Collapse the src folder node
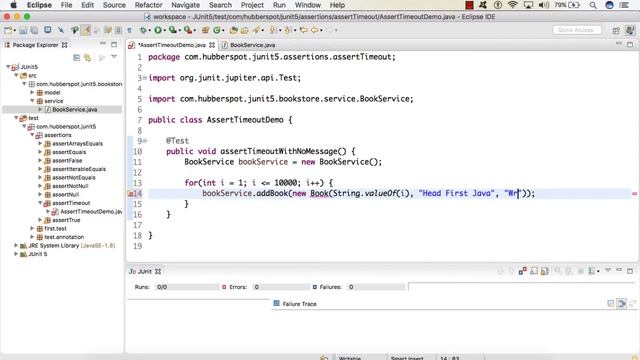The width and height of the screenshot is (640, 360). (x=16, y=76)
